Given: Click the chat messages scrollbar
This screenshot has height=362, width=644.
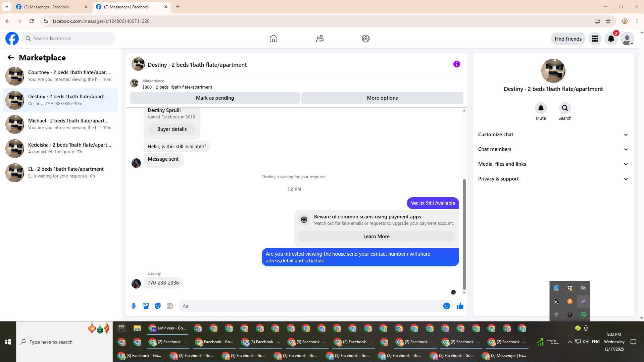Looking at the screenshot, I should (x=464, y=234).
